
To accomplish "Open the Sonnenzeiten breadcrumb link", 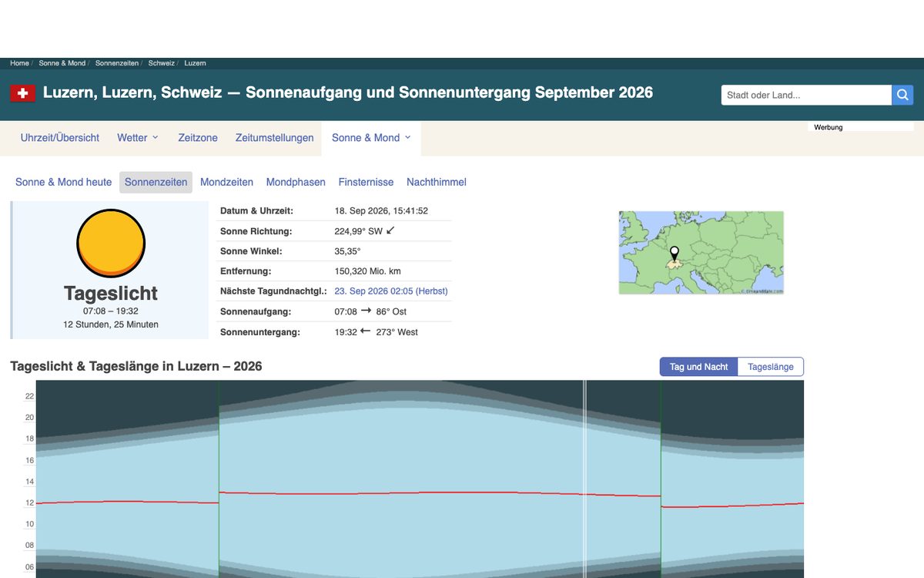I will [117, 63].
